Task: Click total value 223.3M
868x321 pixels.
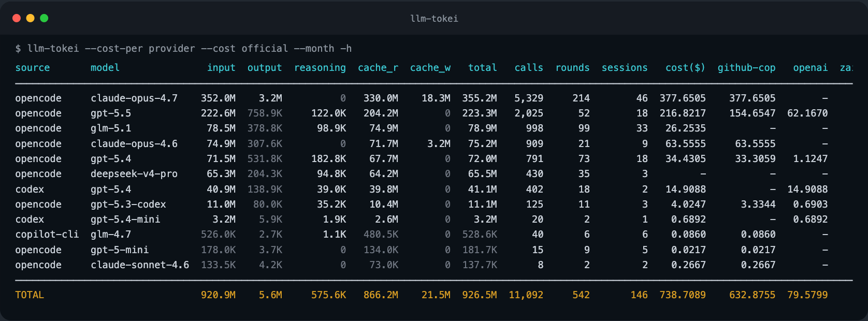Action: point(480,113)
